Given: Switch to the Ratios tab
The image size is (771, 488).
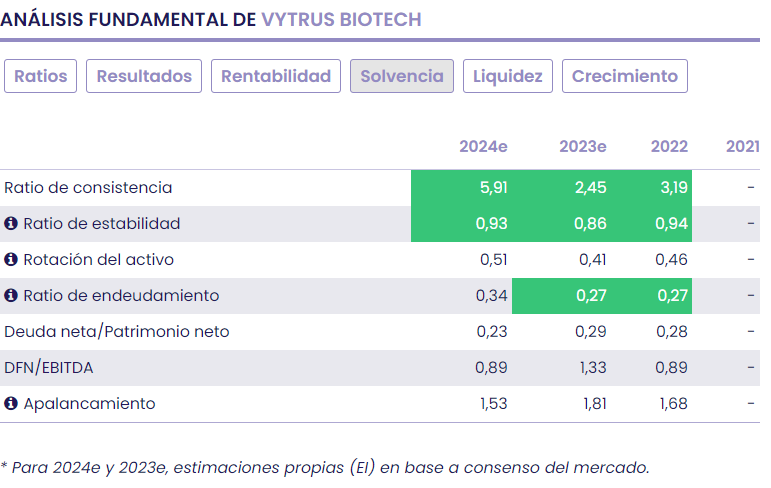Looking at the screenshot, I should 41,76.
